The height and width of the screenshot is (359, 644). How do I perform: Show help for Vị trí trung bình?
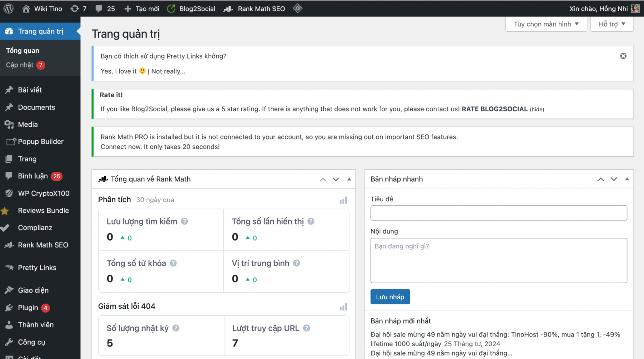tap(297, 263)
